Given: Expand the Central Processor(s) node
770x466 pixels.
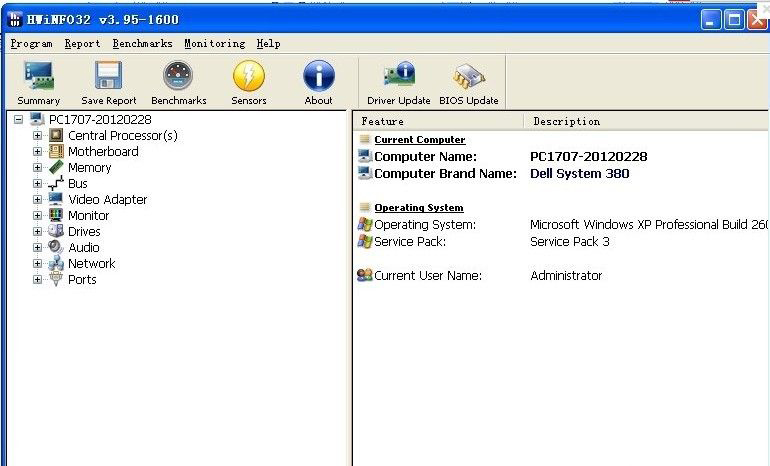Looking at the screenshot, I should click(37, 136).
